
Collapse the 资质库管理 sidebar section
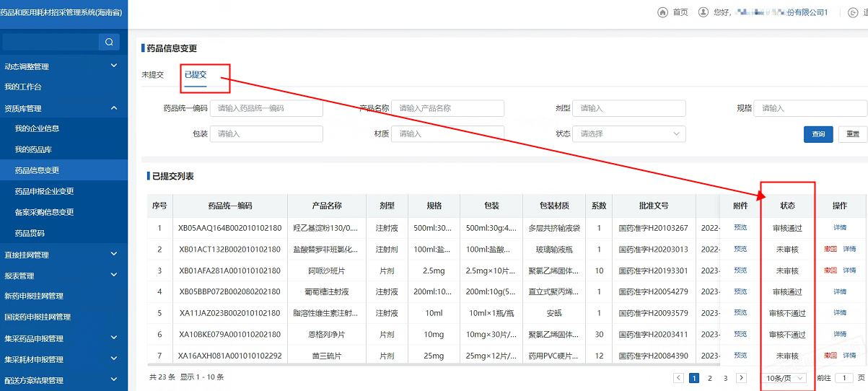114,108
